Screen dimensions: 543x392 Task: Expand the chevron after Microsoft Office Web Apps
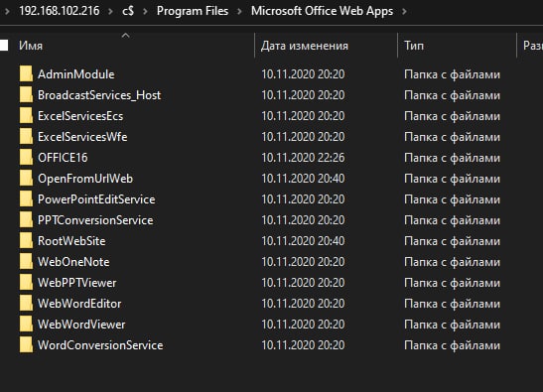pos(404,11)
